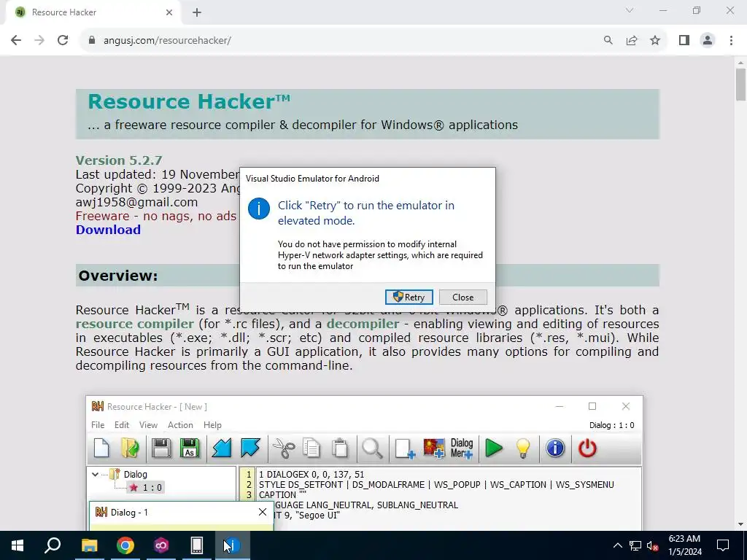This screenshot has width=747, height=560.
Task: Click the green Compile play icon in the image
Action: pos(494,448)
